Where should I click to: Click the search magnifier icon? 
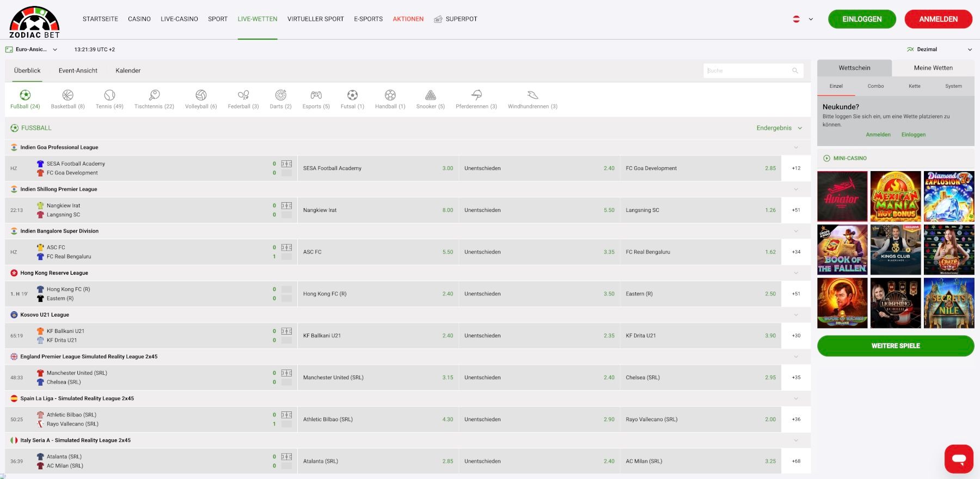point(795,71)
